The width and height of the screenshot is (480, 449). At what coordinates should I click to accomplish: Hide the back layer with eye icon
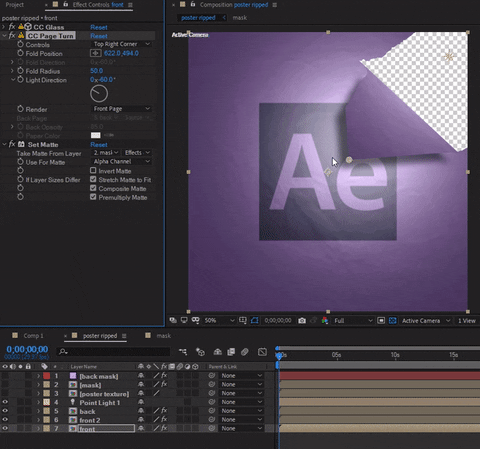(x=5, y=411)
